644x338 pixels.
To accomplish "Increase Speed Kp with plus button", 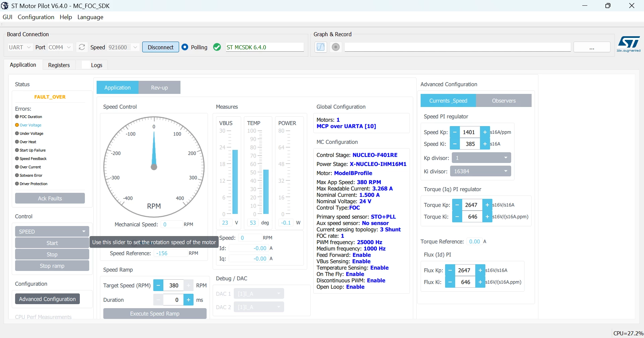I will (485, 132).
